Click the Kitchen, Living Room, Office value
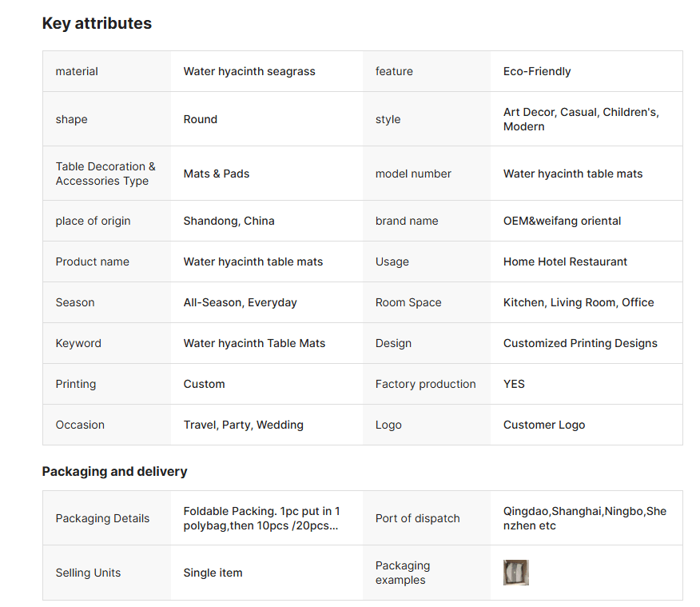700x607 pixels. coord(579,302)
